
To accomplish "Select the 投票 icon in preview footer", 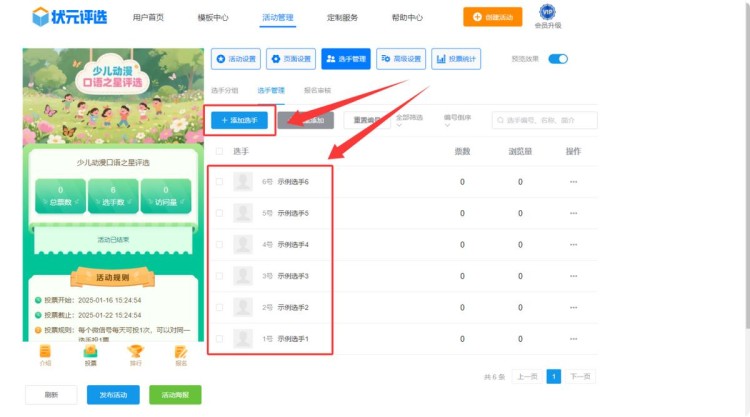I will click(x=91, y=352).
